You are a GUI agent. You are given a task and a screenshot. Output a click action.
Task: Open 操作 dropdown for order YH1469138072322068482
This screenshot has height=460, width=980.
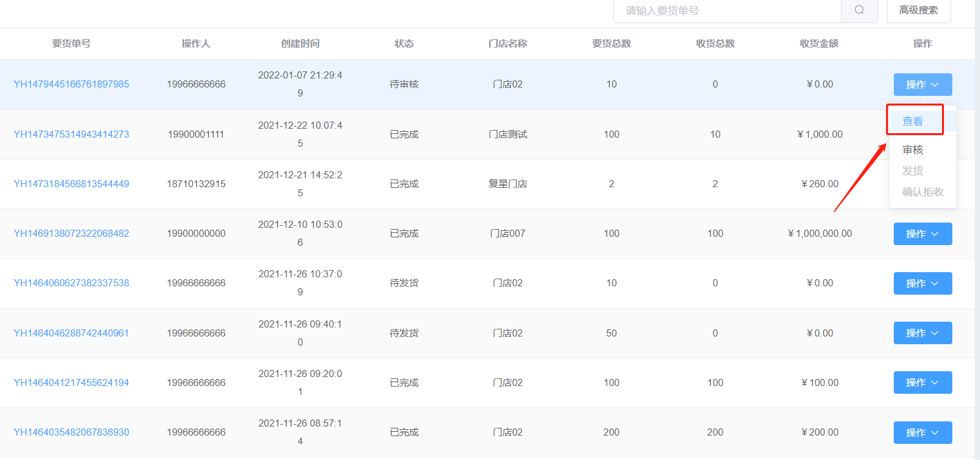(923, 234)
